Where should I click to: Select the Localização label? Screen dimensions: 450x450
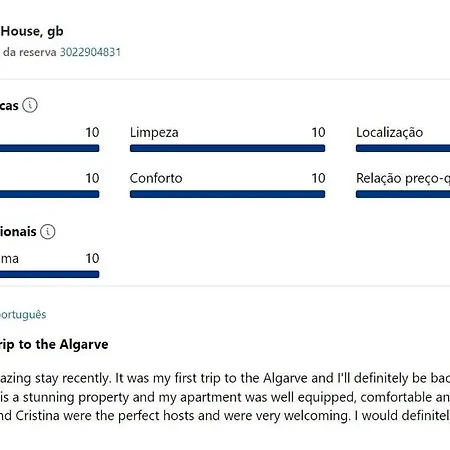coord(389,133)
